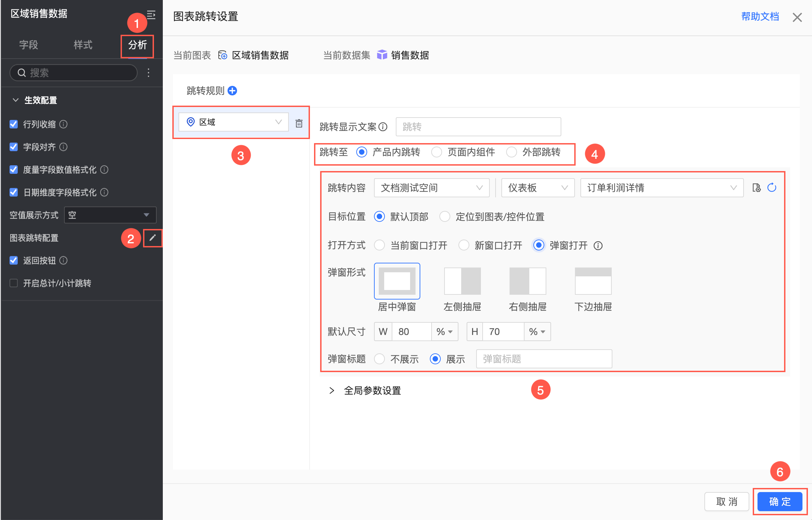Uncheck the 行列收缩 checkbox
Viewport: 812px width, 520px height.
coord(14,124)
